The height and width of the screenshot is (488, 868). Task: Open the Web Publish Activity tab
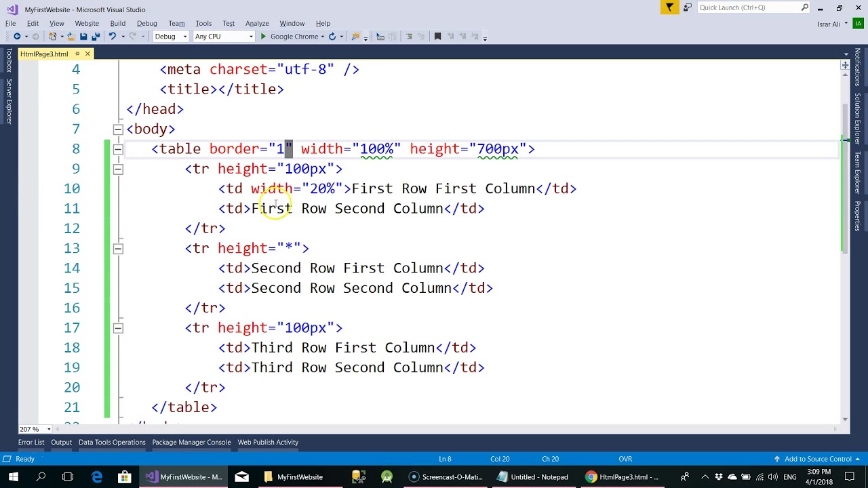268,442
